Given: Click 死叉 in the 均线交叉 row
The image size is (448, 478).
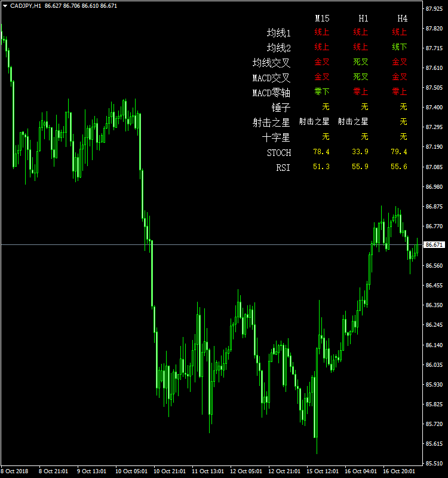Looking at the screenshot, I should (361, 62).
